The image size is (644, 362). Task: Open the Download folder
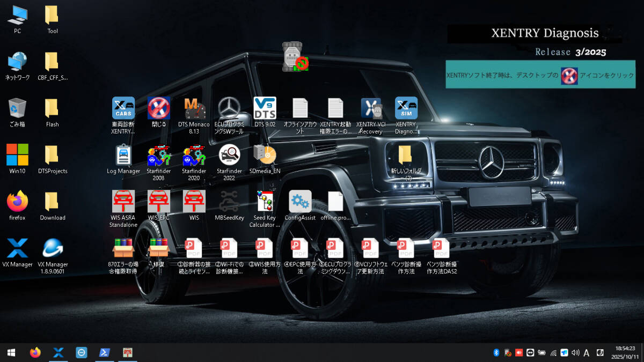[x=52, y=205]
